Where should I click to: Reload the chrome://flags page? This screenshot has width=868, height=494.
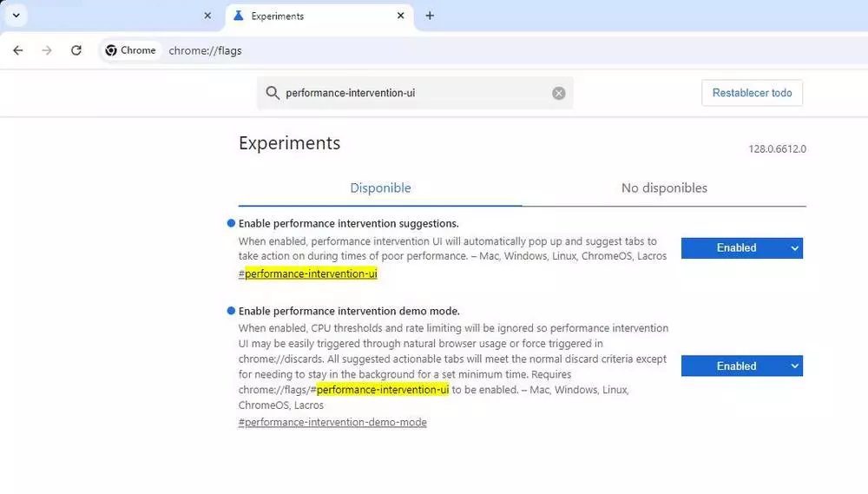click(x=76, y=50)
